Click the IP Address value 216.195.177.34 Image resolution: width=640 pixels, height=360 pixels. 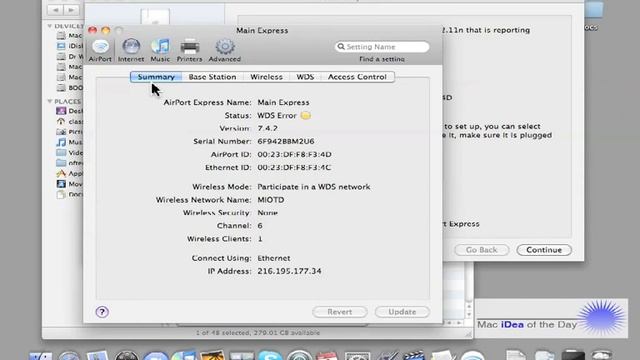click(x=289, y=271)
